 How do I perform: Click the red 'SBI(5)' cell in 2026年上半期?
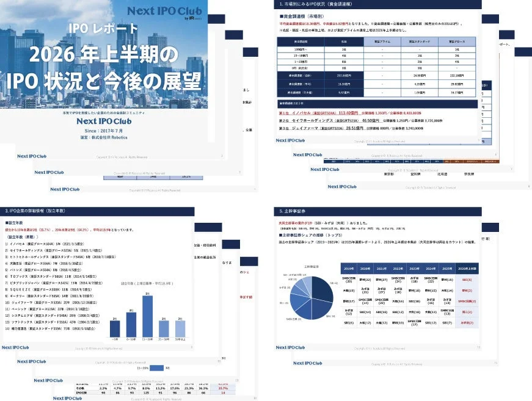(x=467, y=280)
